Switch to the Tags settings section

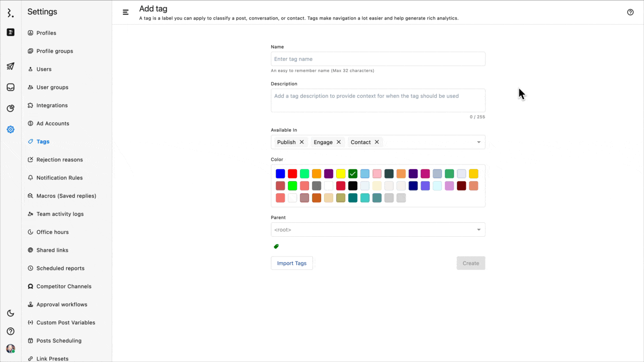pyautogui.click(x=43, y=141)
